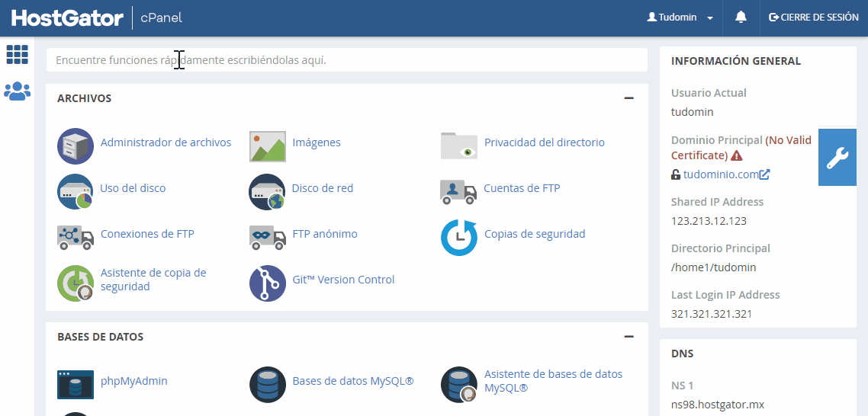Image resolution: width=868 pixels, height=416 pixels.
Task: Open FTP anónimo link
Action: click(325, 233)
